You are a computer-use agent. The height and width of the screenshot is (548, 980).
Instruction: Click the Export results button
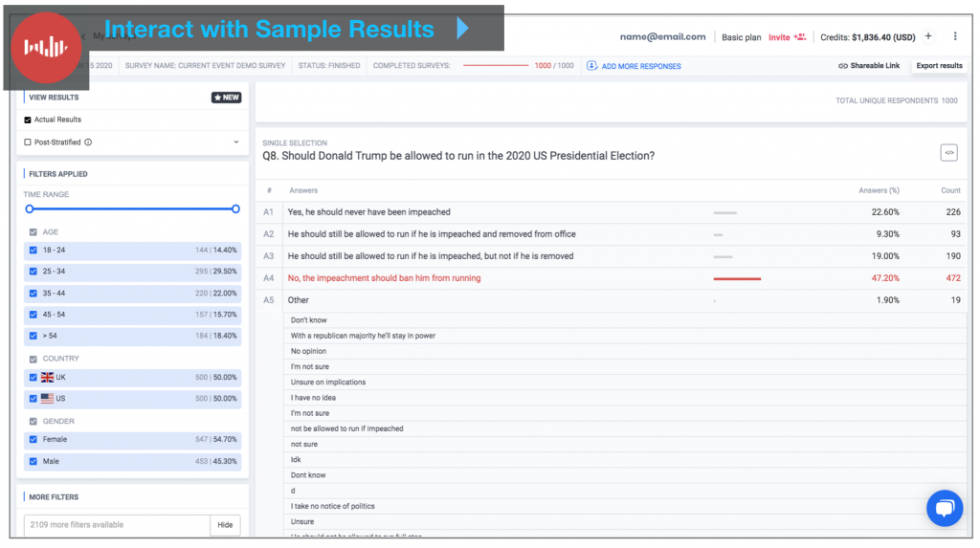(x=939, y=66)
